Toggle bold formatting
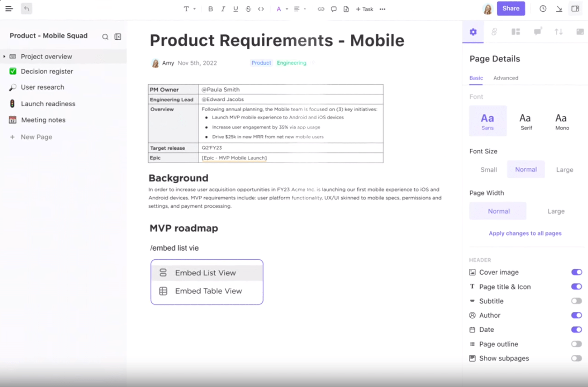 [210, 9]
